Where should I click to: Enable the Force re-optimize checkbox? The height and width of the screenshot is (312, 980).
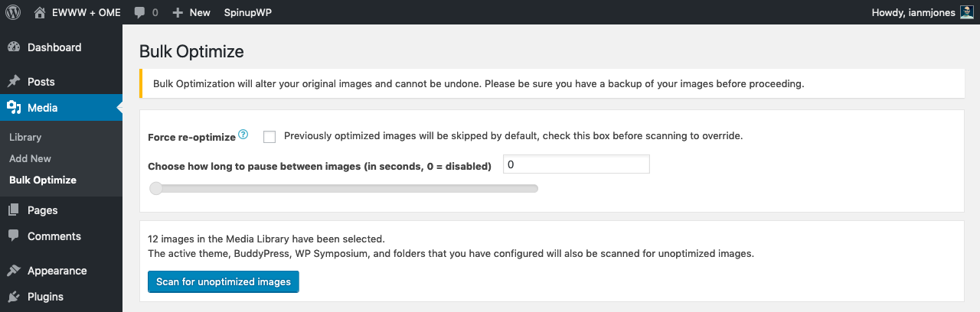coord(269,137)
